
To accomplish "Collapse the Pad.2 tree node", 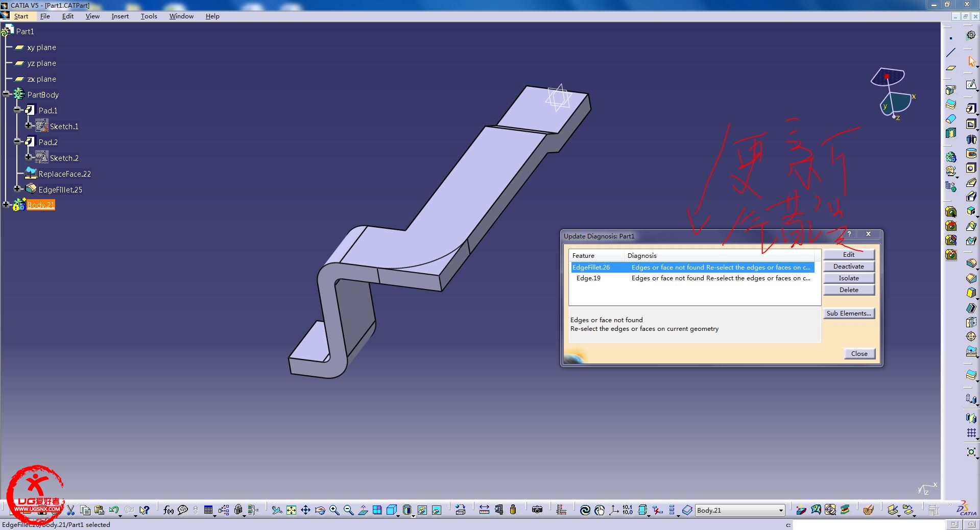I will 17,141.
